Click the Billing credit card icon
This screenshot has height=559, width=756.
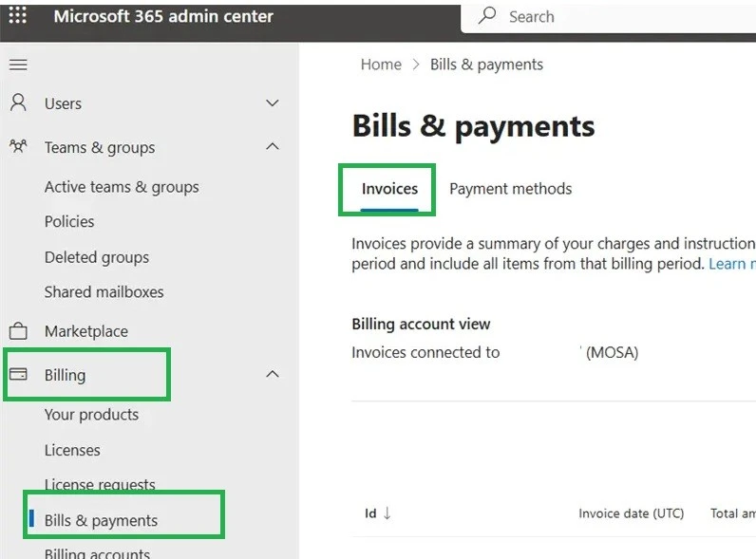[18, 374]
